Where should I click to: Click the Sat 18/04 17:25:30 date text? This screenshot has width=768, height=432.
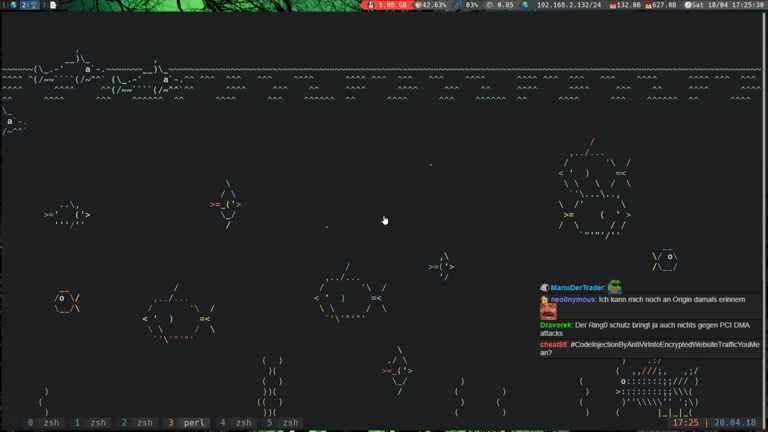point(727,5)
